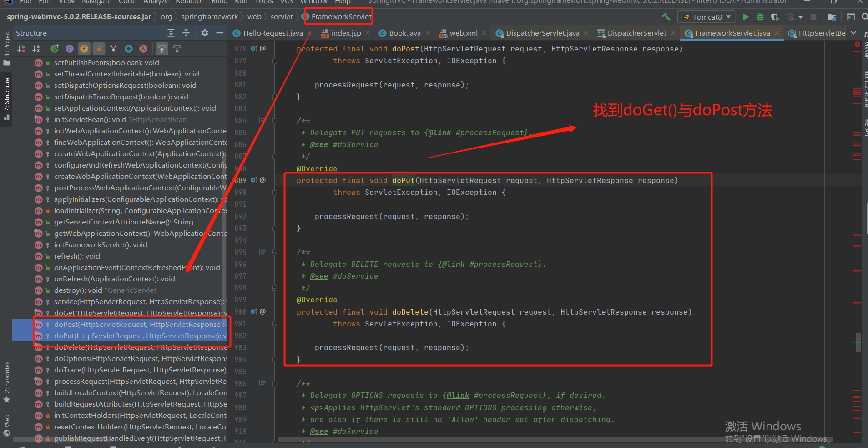Toggle rendered doc icon at line 884
868x448 pixels.
point(262,120)
